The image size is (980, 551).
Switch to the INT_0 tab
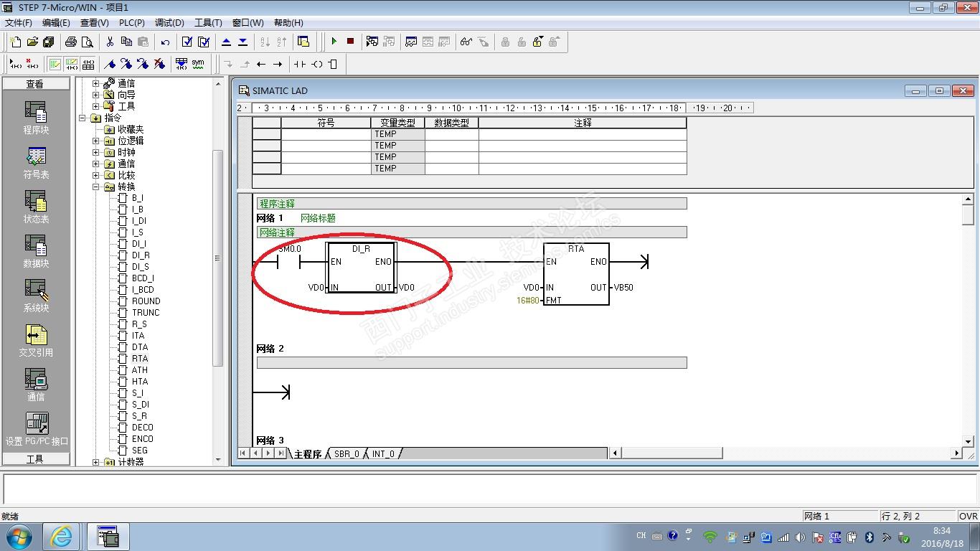(x=383, y=453)
